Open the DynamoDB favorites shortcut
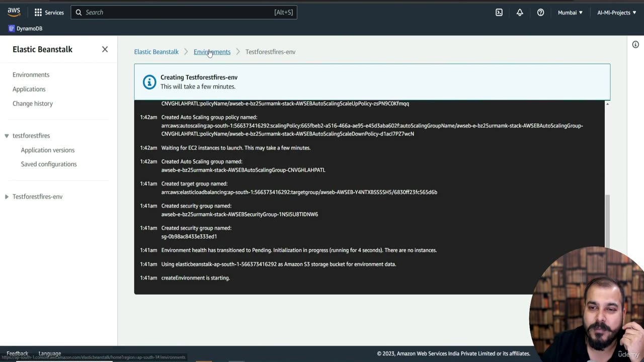The width and height of the screenshot is (644, 362). [26, 29]
